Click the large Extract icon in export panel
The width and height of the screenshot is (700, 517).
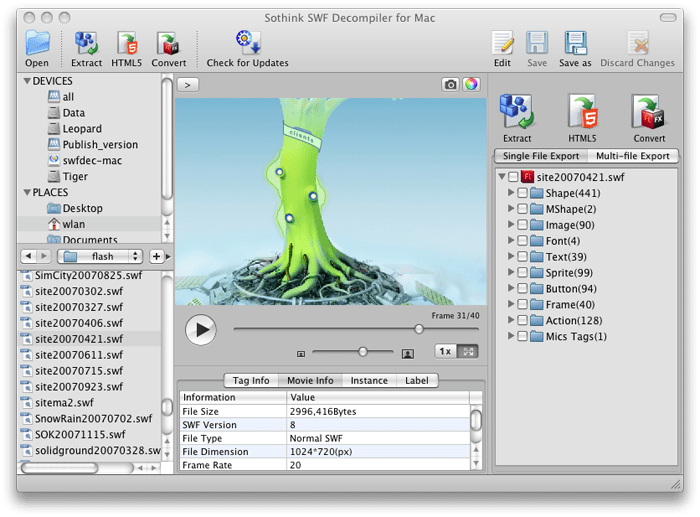pyautogui.click(x=517, y=112)
